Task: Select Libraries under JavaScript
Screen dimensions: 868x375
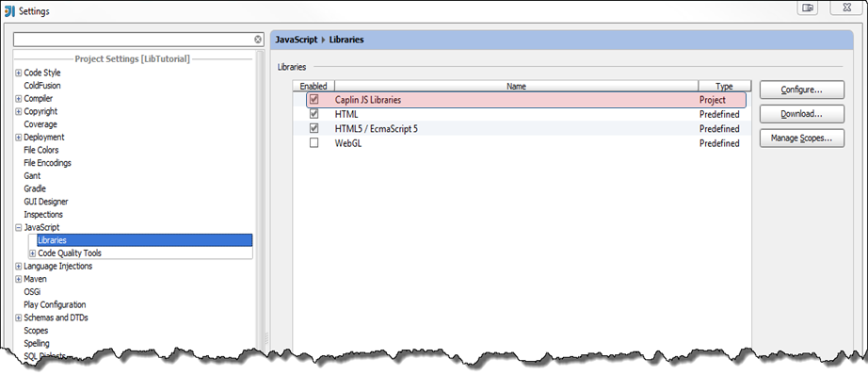Action: click(x=144, y=240)
